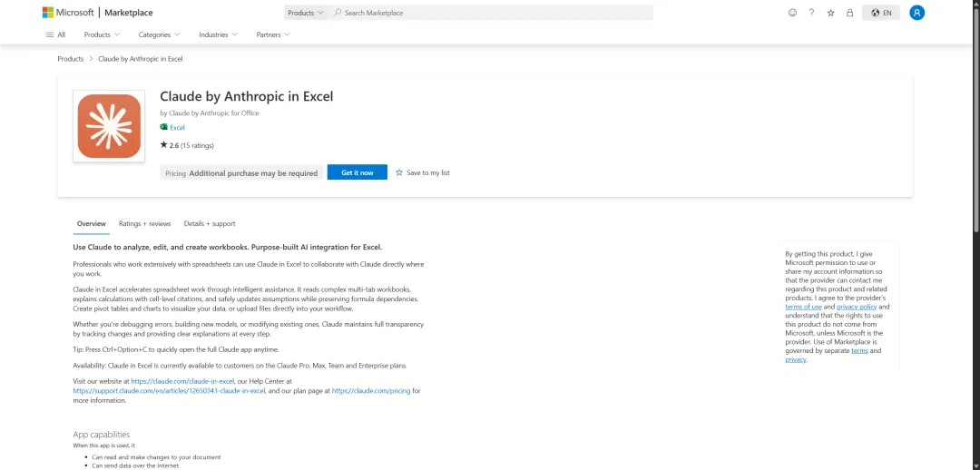Viewport: 980px width, 470px height.
Task: Open the All hamburger menu
Action: click(55, 35)
